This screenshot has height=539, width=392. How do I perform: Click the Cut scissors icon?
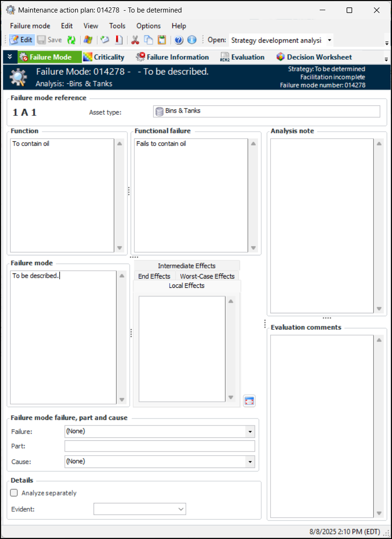[x=135, y=40]
